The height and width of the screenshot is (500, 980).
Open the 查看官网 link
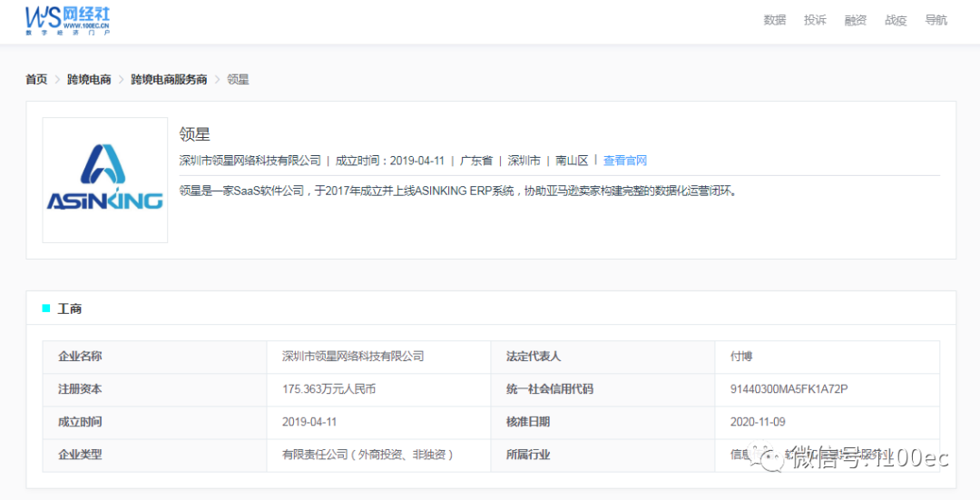tap(625, 161)
